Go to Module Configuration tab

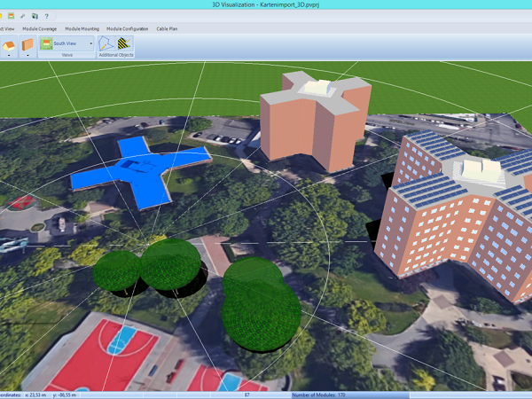coord(129,29)
